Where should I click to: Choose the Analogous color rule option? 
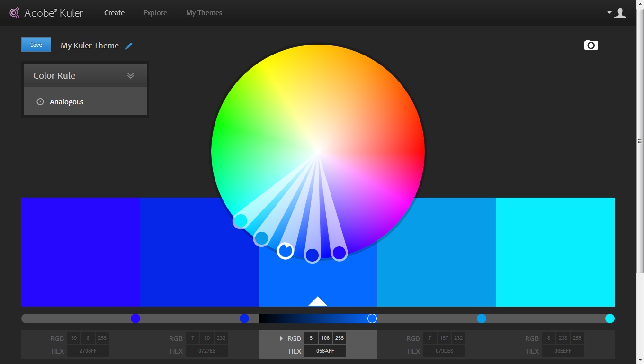coord(66,101)
